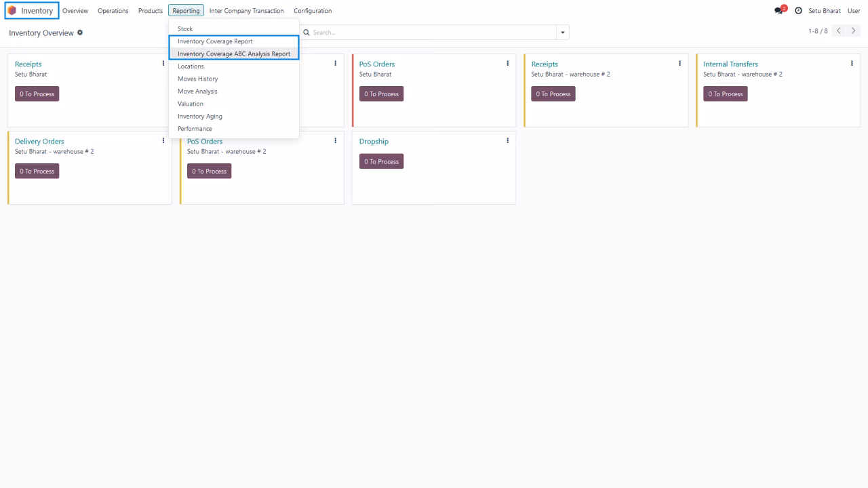Select Move Analysis entry
The height and width of the screenshot is (488, 868).
coord(234,91)
